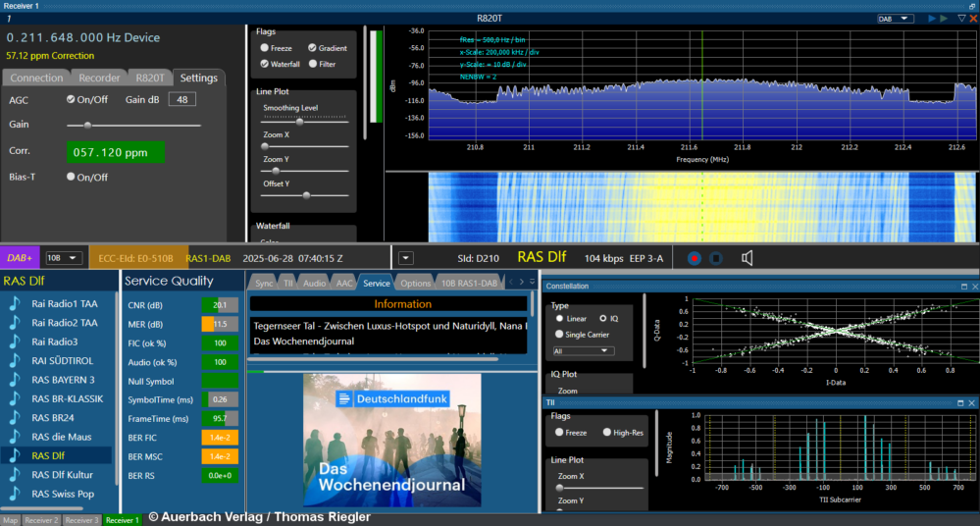Select IQ constellation type
The height and width of the screenshot is (526, 980).
click(603, 318)
